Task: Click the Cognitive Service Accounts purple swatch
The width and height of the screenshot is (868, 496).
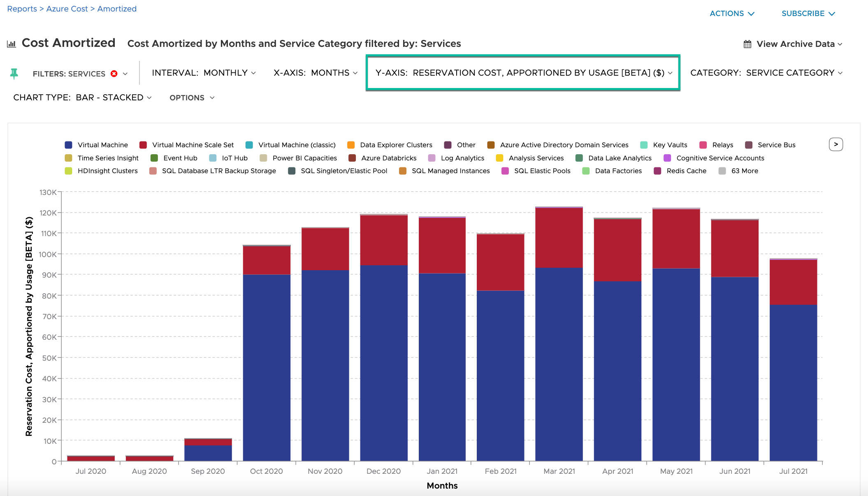Action: [667, 158]
